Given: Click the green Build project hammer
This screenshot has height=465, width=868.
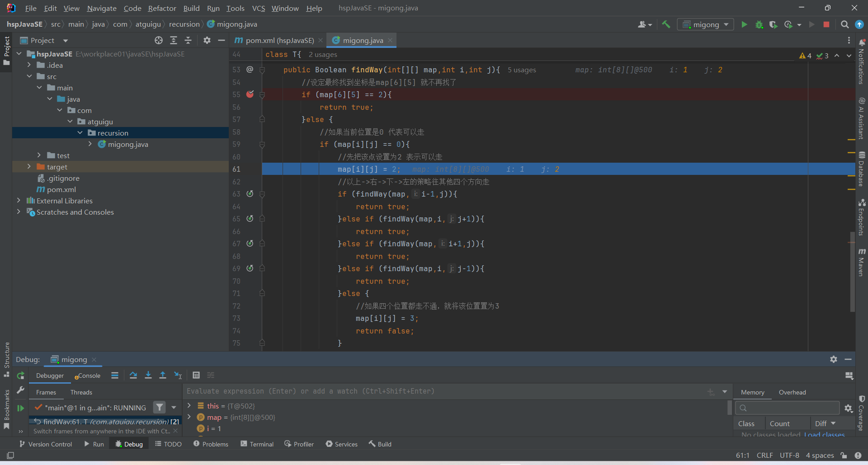Looking at the screenshot, I should pos(666,24).
